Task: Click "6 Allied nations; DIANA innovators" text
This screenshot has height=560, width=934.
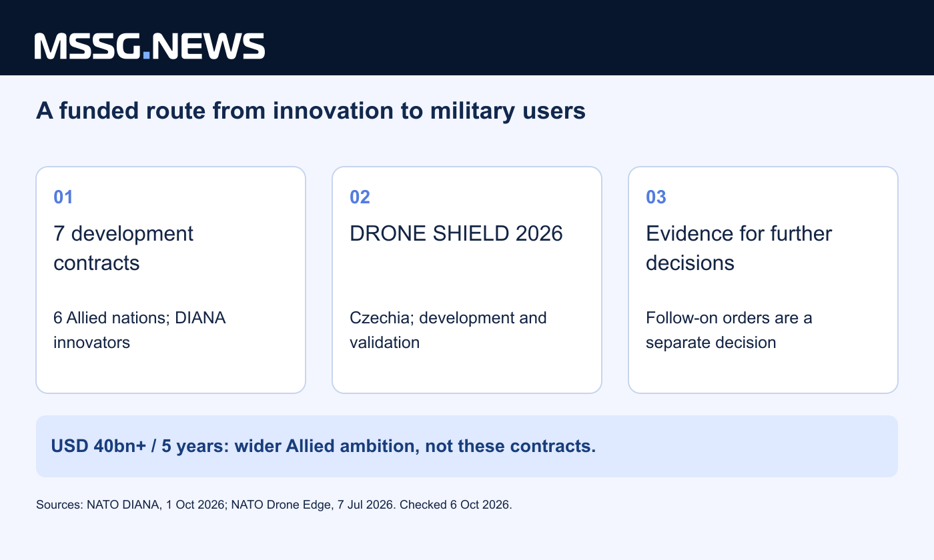Action: [x=139, y=330]
